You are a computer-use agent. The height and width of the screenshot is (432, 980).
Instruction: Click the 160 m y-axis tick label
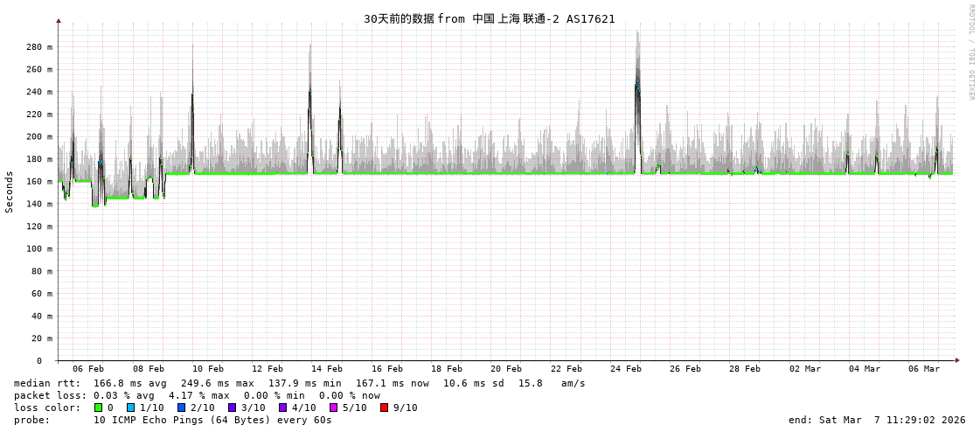coord(38,182)
